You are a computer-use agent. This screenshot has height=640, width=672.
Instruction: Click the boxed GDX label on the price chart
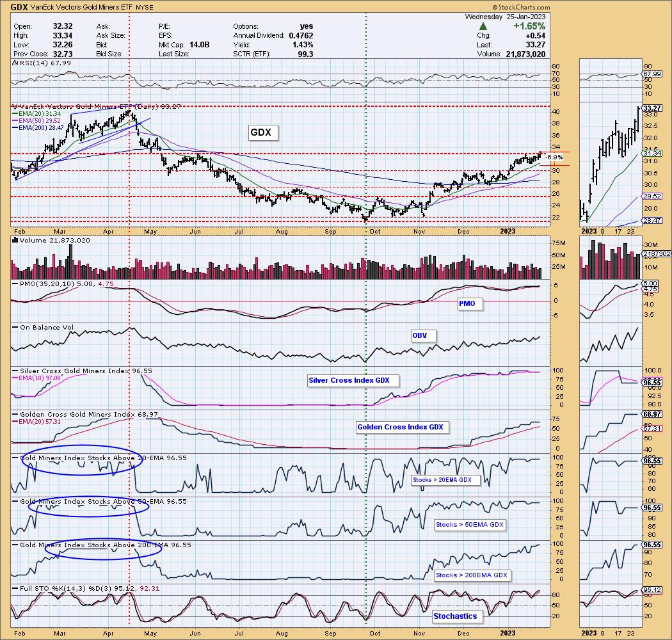click(x=260, y=132)
